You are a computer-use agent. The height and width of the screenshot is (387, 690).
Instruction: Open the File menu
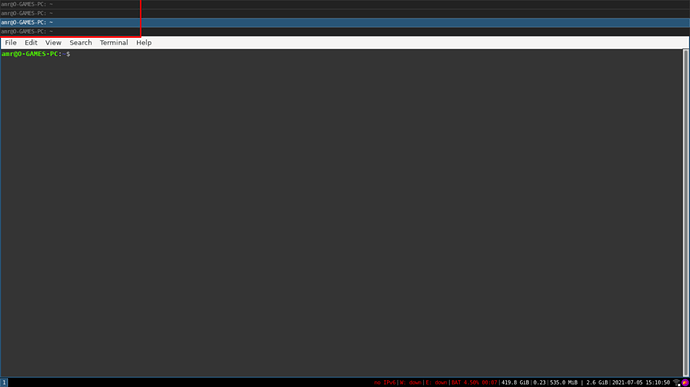tap(11, 43)
